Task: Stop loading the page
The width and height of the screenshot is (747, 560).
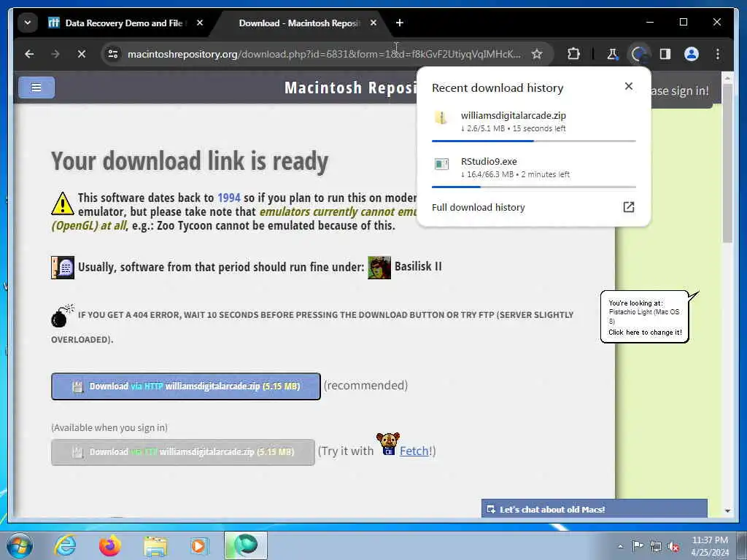Action: [x=82, y=54]
